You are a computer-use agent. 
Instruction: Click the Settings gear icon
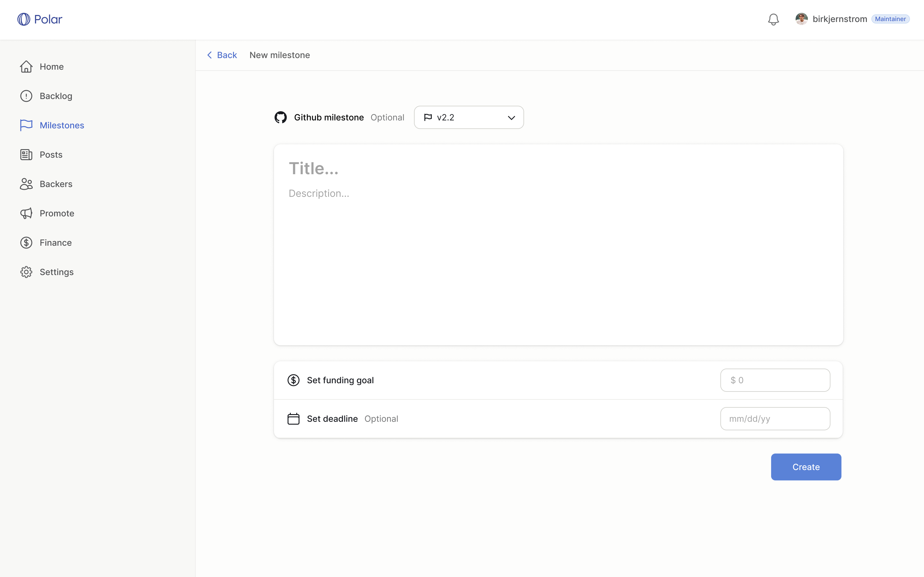point(26,272)
